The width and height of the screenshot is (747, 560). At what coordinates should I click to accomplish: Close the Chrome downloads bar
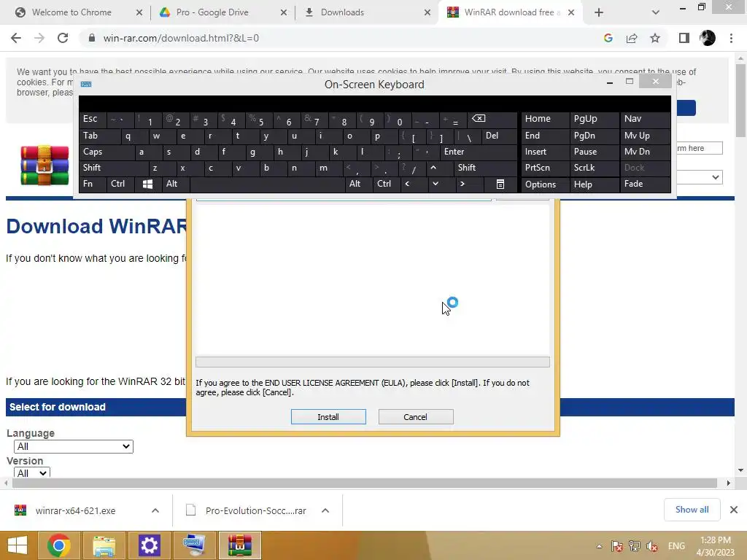[734, 510]
